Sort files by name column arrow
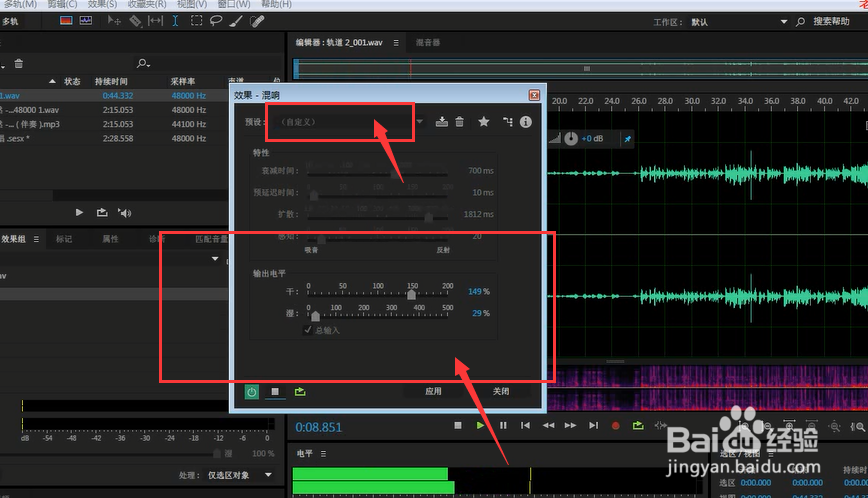The height and width of the screenshot is (498, 868). (x=52, y=81)
